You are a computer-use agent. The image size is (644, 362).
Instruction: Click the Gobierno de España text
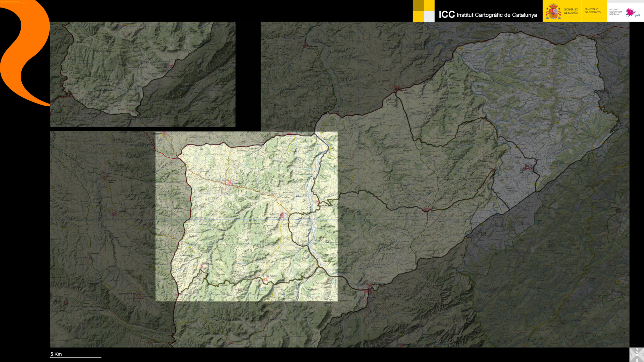click(571, 11)
